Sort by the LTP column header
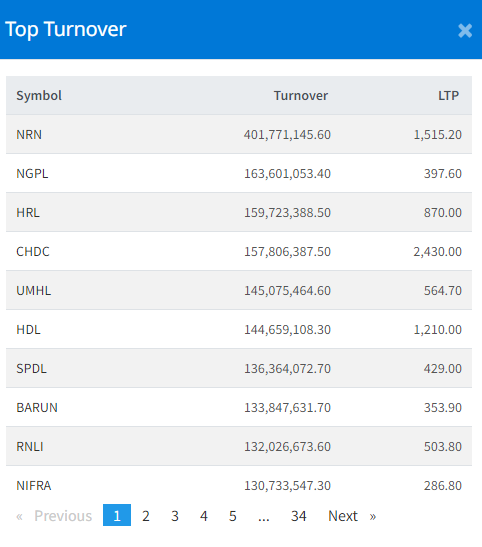482x547 pixels. [x=449, y=95]
